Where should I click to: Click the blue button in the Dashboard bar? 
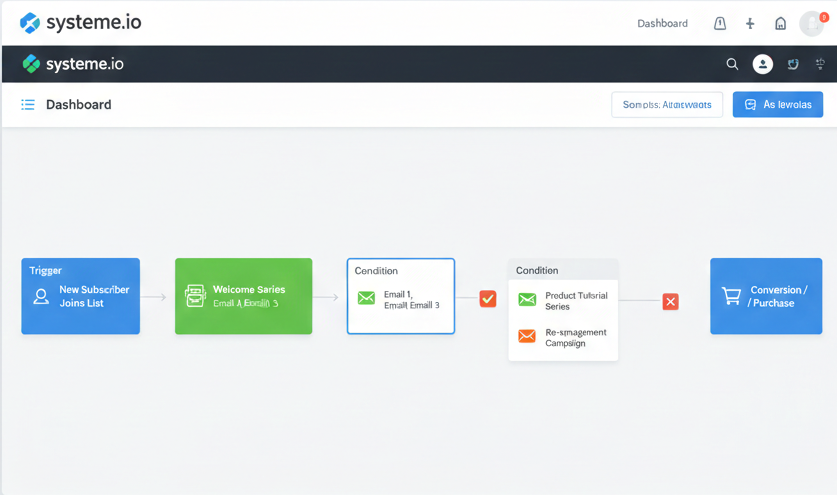pos(778,105)
